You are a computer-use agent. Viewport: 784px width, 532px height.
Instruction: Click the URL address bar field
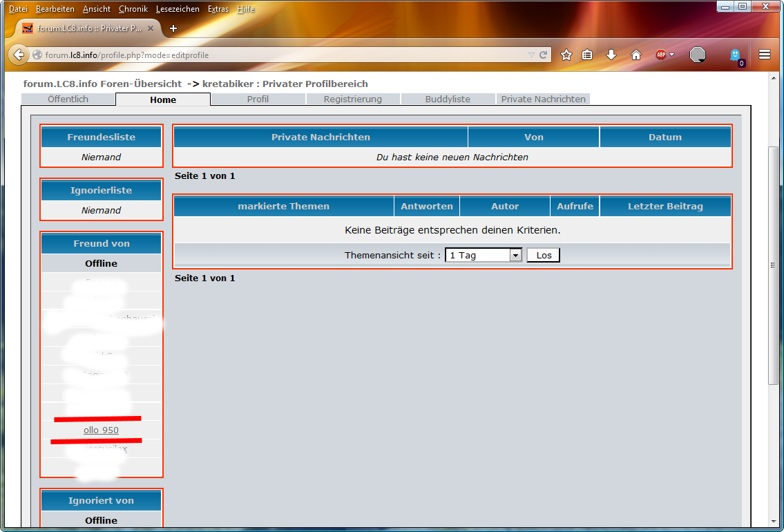pos(276,55)
